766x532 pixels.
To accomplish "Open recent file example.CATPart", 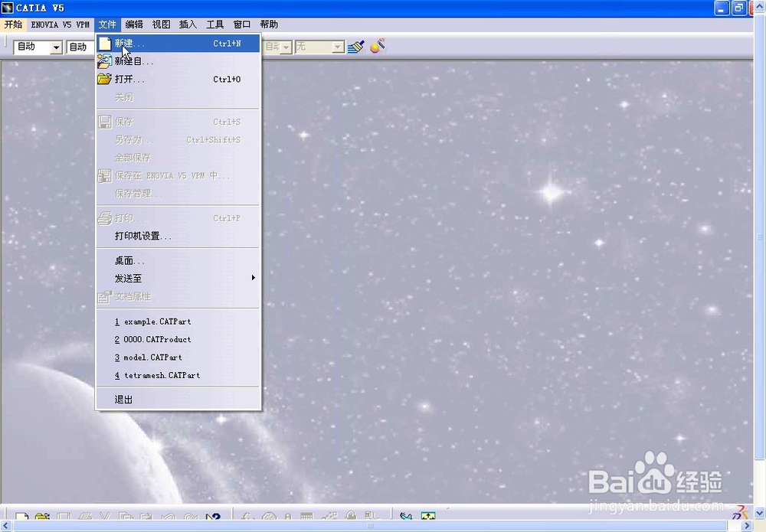I will (178, 321).
